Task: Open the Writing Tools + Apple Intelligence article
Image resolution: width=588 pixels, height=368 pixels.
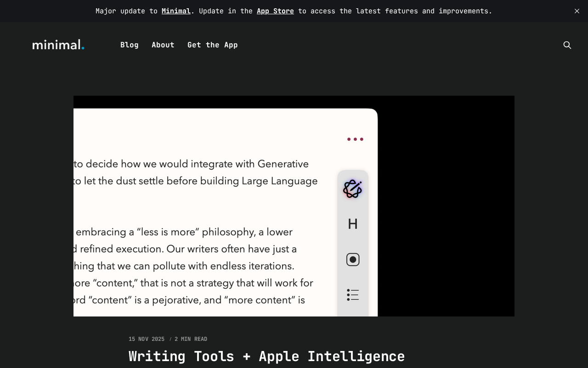Action: coord(266,356)
